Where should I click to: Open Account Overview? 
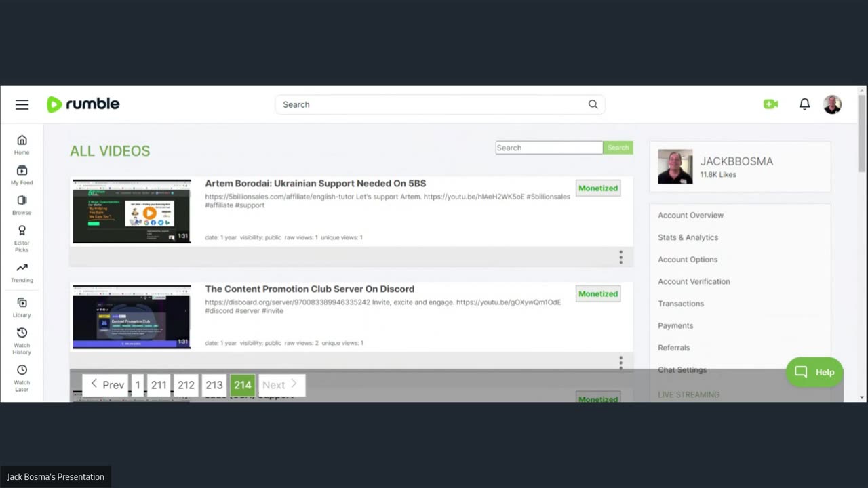[690, 215]
